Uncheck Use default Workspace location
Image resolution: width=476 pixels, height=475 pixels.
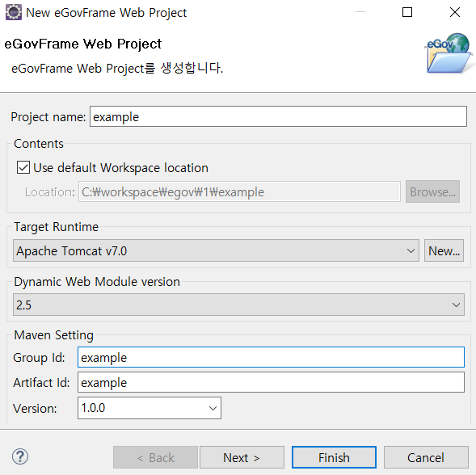tap(23, 167)
